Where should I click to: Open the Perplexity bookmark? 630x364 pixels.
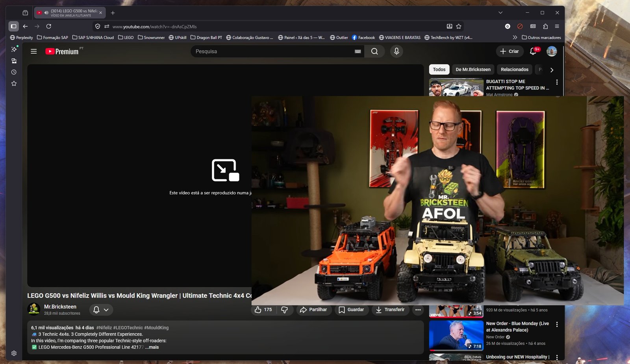click(x=21, y=37)
